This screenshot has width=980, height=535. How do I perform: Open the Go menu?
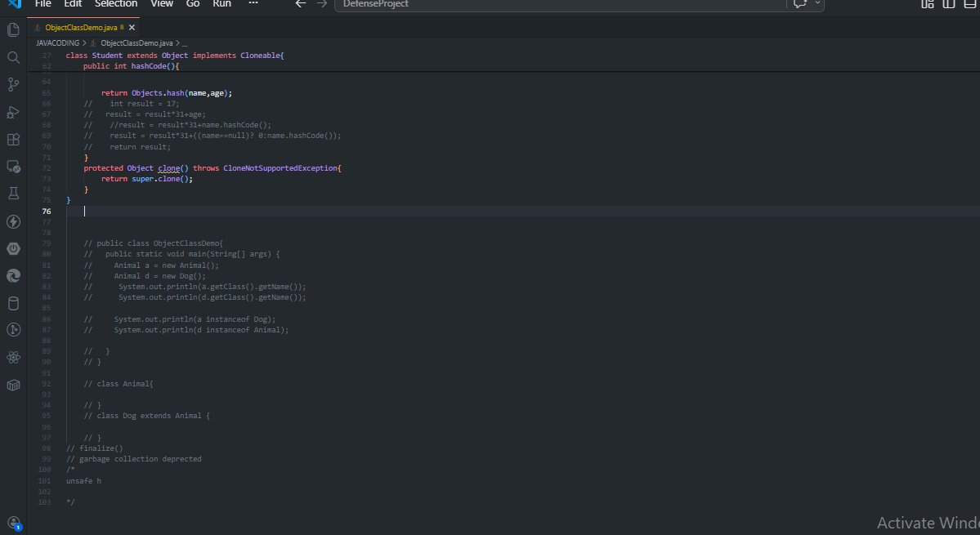click(193, 4)
